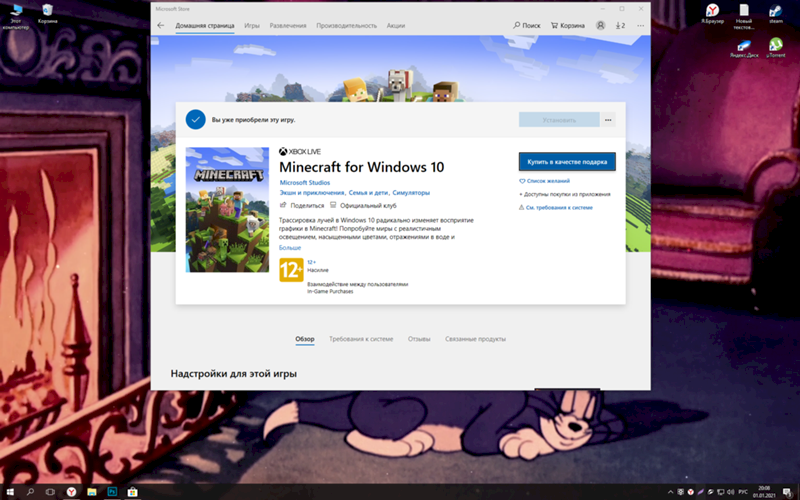The height and width of the screenshot is (500, 800).
Task: Open the clock and date flyout
Action: (764, 492)
